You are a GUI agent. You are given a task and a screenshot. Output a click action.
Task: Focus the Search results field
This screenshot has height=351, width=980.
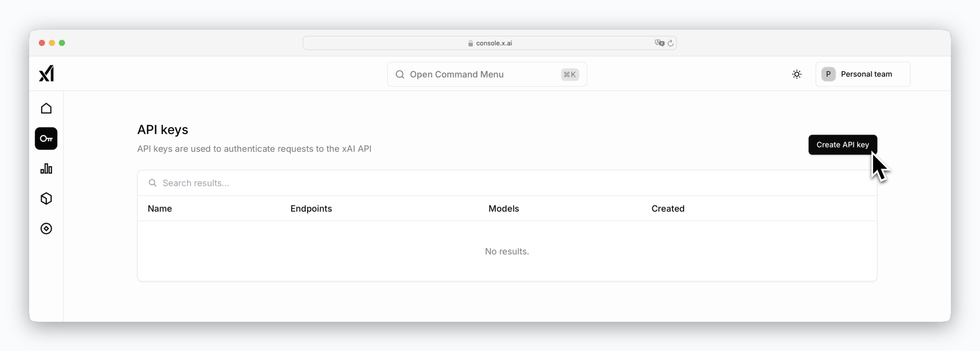[x=507, y=183]
